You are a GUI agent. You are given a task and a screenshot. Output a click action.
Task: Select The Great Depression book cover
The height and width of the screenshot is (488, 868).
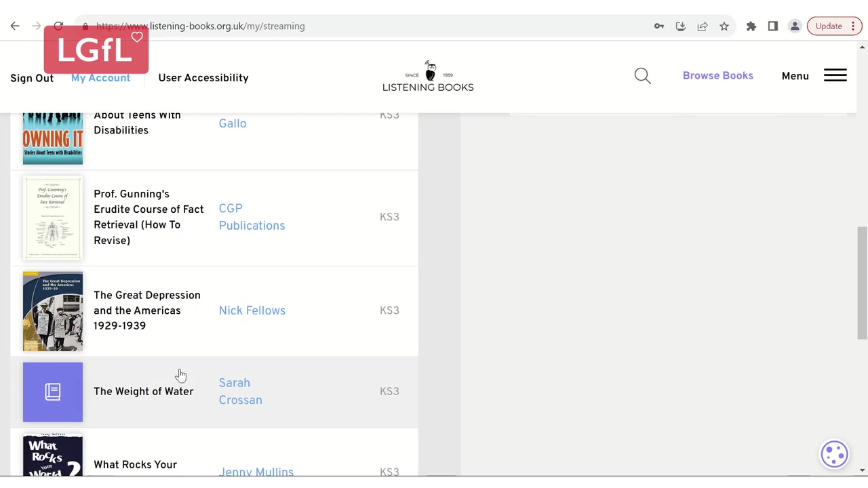click(x=53, y=311)
